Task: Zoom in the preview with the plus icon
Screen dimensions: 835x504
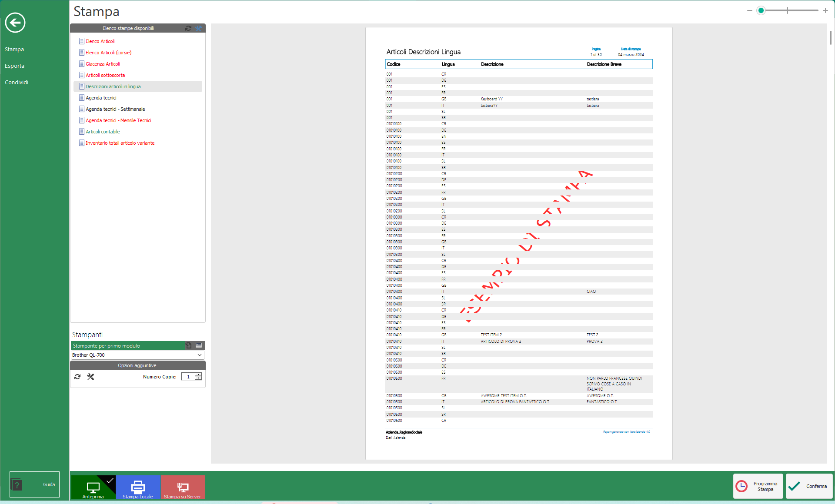Action: [825, 10]
